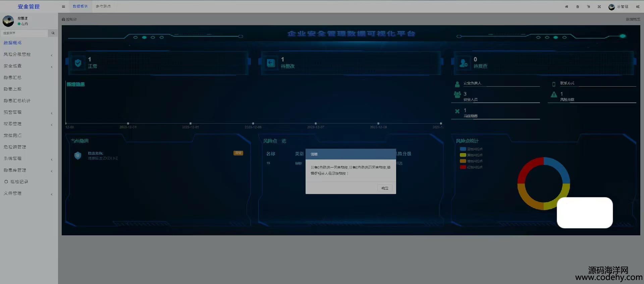The image size is (644, 284).
Task: Click the red segment of the donut chart
Action: (x=528, y=168)
